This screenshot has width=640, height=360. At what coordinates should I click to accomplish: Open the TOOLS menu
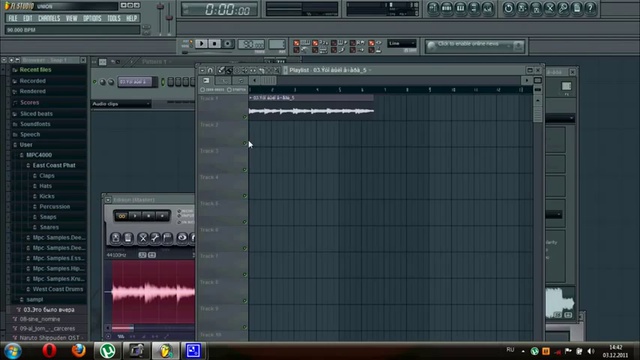point(114,18)
